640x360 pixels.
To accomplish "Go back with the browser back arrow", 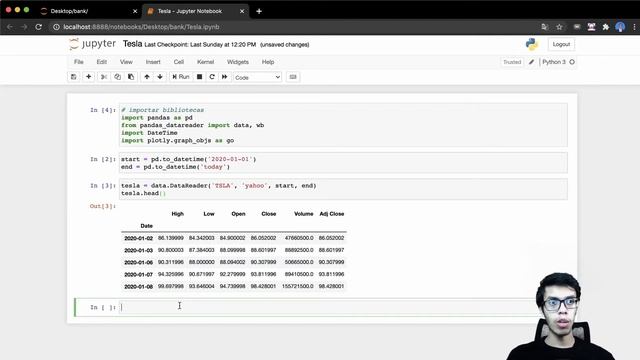I will click(10, 27).
